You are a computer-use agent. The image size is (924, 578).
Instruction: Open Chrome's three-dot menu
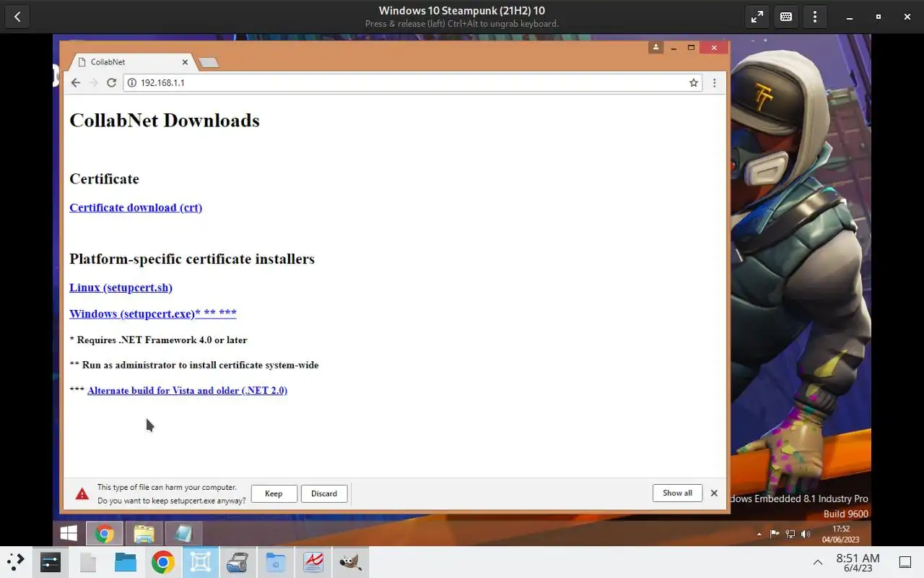pos(715,83)
